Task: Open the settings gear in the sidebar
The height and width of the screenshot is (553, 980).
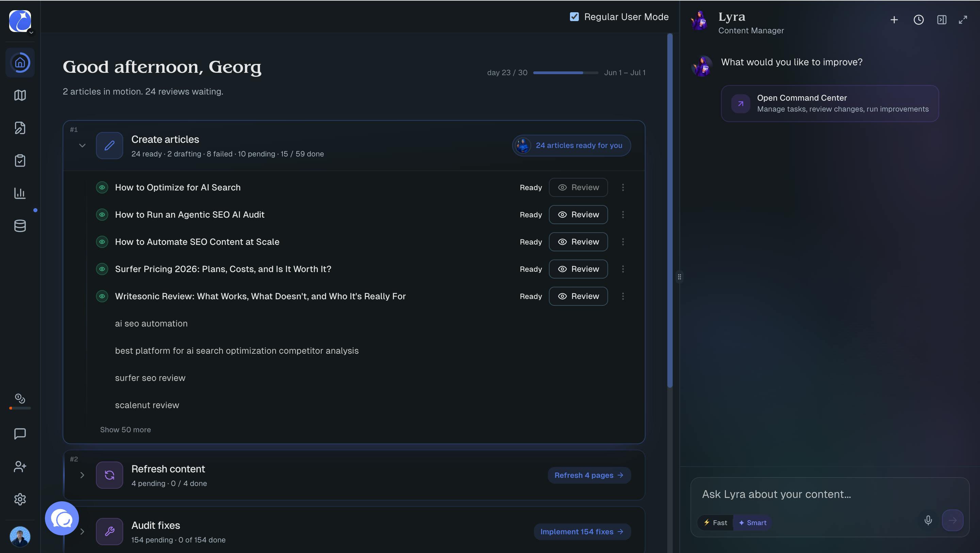Action: pyautogui.click(x=20, y=499)
